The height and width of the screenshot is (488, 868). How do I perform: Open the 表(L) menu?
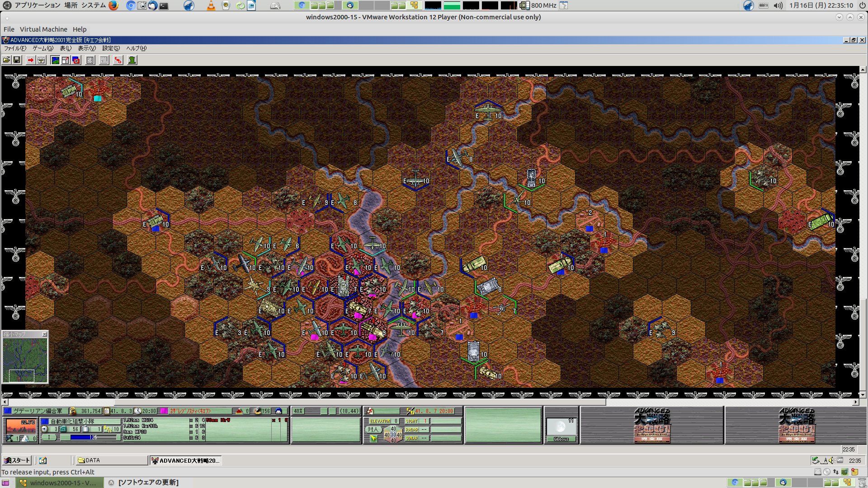[66, 48]
